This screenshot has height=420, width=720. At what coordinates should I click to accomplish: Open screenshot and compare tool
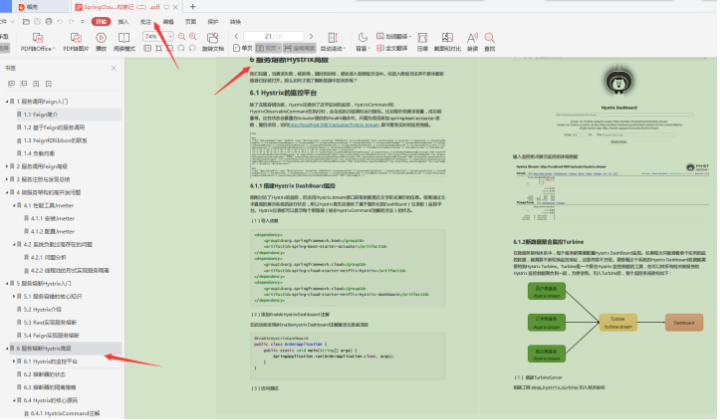coord(447,41)
